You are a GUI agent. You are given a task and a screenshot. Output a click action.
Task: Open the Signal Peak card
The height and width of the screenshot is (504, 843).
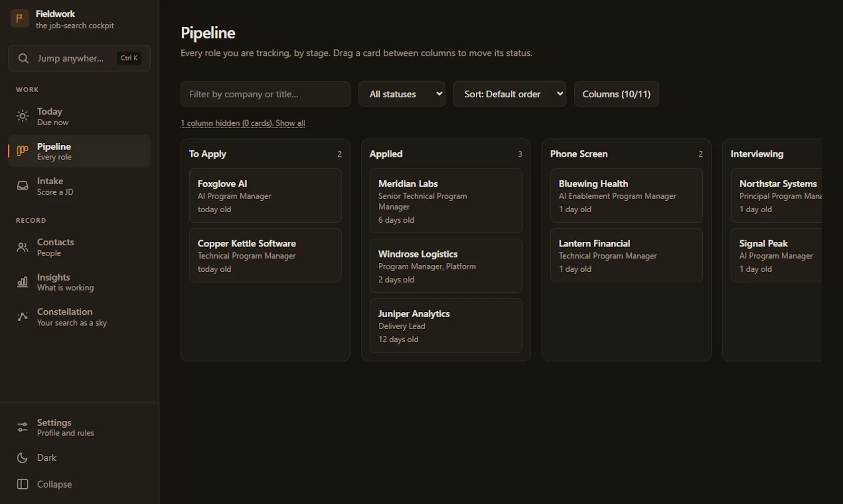(x=777, y=255)
